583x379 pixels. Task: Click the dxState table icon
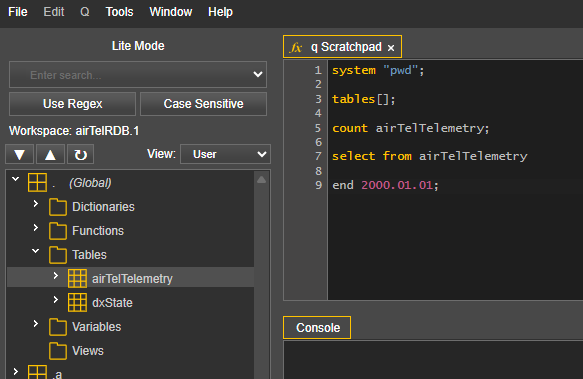tap(77, 302)
